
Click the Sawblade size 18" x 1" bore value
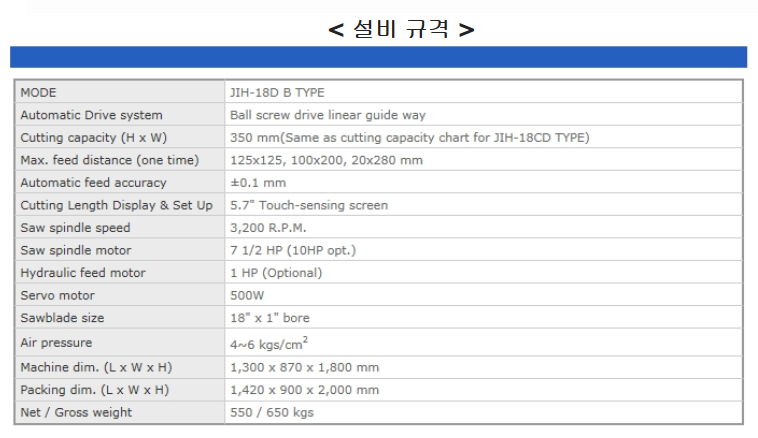coord(270,318)
